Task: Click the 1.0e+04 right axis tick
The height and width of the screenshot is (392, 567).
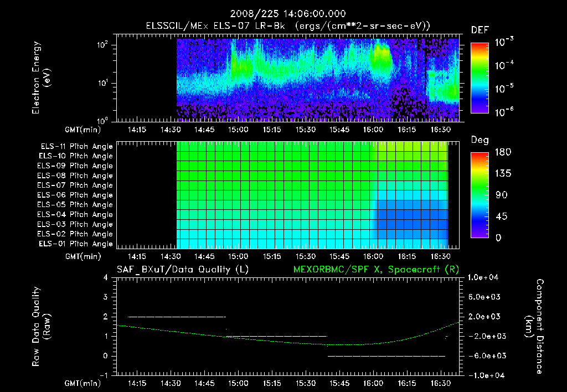Action: pyautogui.click(x=483, y=277)
